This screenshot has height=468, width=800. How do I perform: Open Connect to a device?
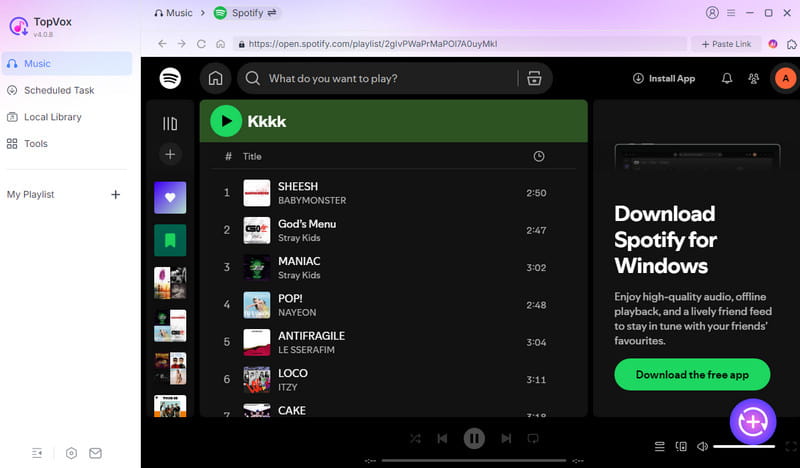coord(681,447)
